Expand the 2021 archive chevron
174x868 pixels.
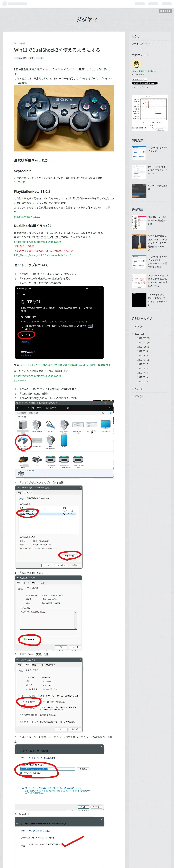coord(133,389)
